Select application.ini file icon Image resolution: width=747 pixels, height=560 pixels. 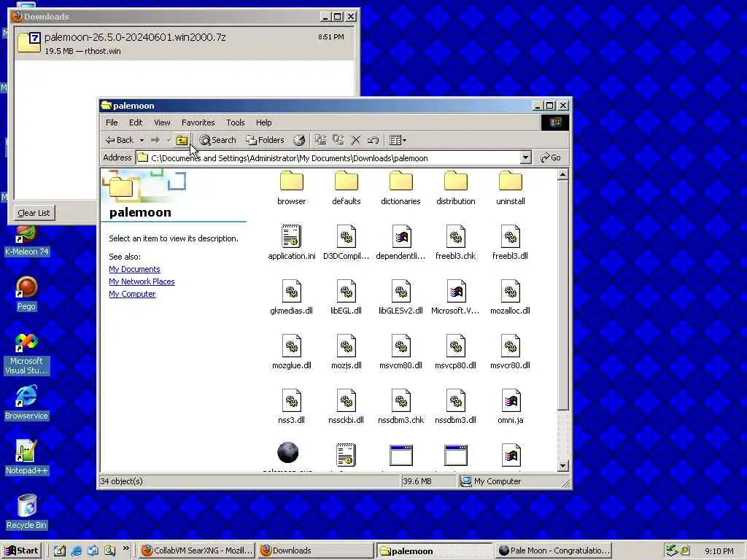coord(292,236)
